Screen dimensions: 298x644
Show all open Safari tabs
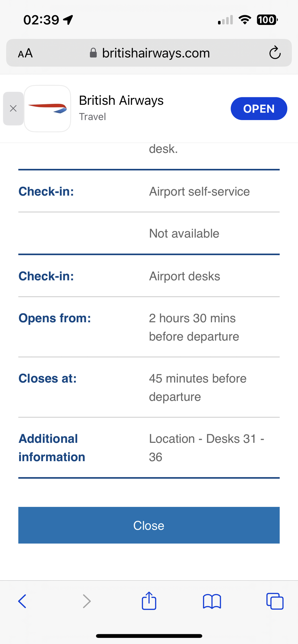pyautogui.click(x=275, y=601)
